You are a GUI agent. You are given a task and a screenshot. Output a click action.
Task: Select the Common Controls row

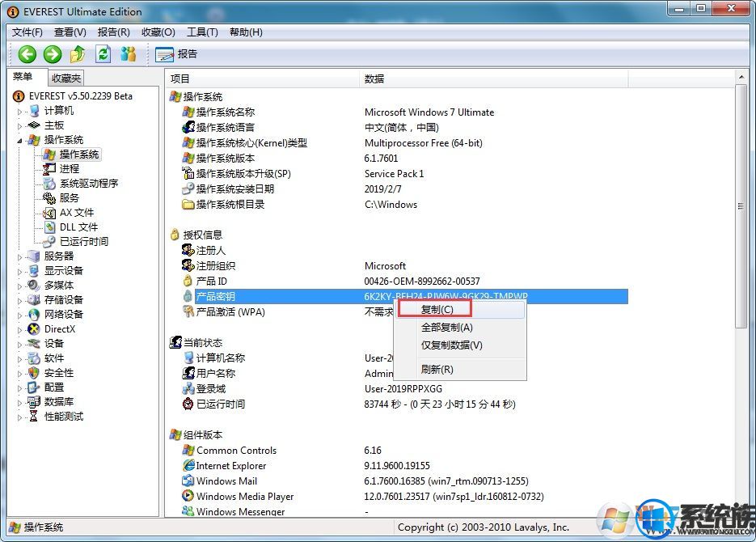(x=405, y=451)
